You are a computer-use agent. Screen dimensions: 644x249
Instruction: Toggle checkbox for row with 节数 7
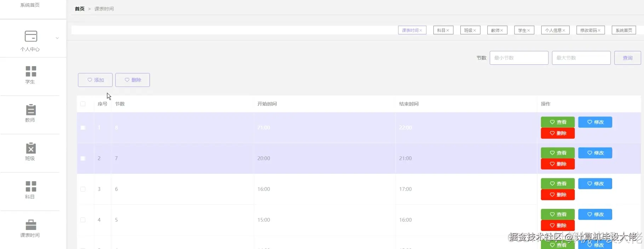(83, 158)
